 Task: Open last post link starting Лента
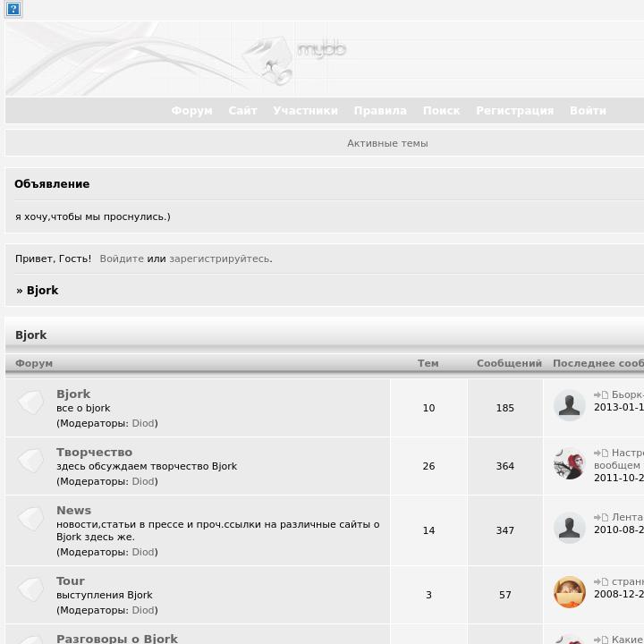click(628, 517)
